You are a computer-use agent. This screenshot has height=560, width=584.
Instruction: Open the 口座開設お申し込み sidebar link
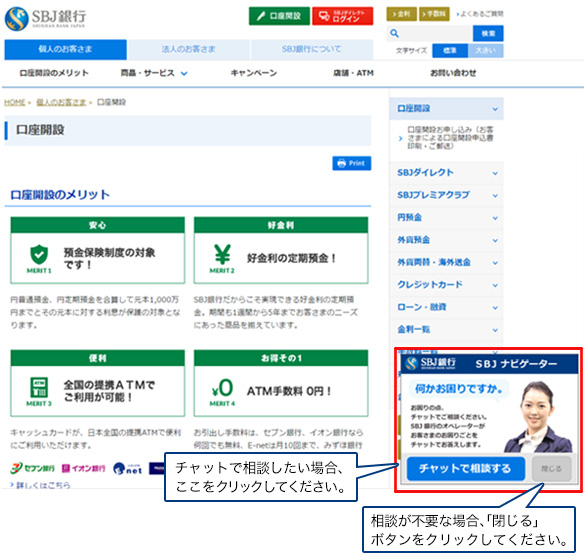[450, 138]
